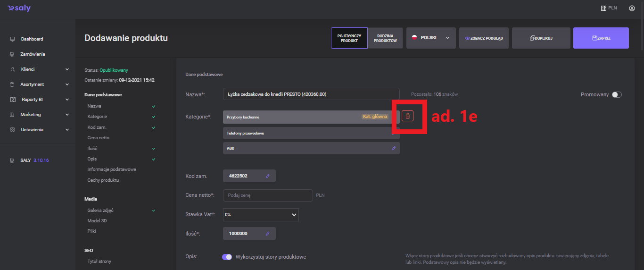
Task: Disable the Wykorzystuj story produktowe toggle
Action: tap(227, 257)
